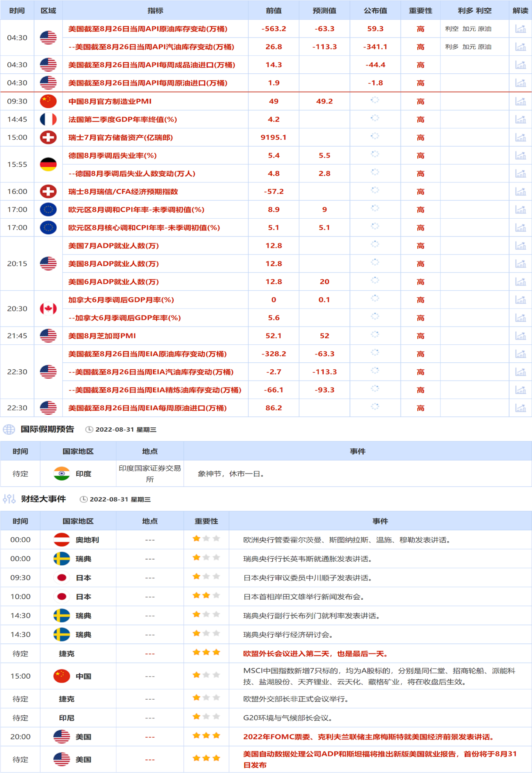
Task: Open chart icon for 欧元区8月调和CPI年率
Action: [x=520, y=210]
